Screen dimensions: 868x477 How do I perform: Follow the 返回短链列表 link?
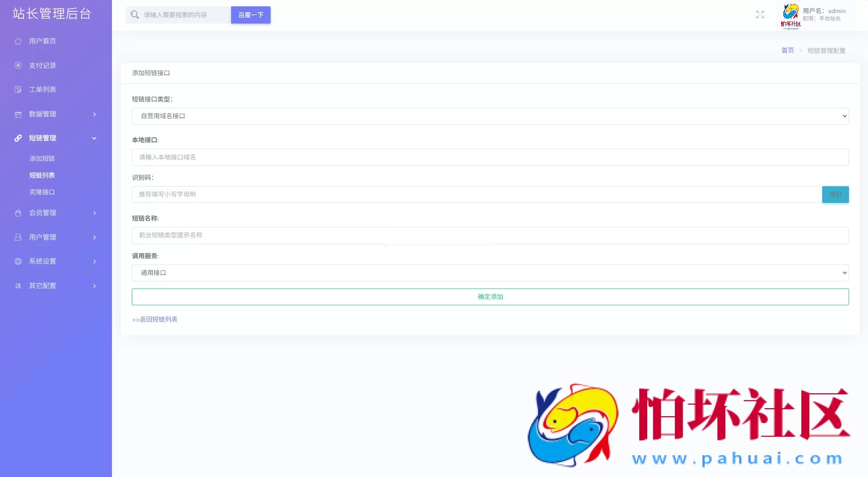(x=155, y=319)
